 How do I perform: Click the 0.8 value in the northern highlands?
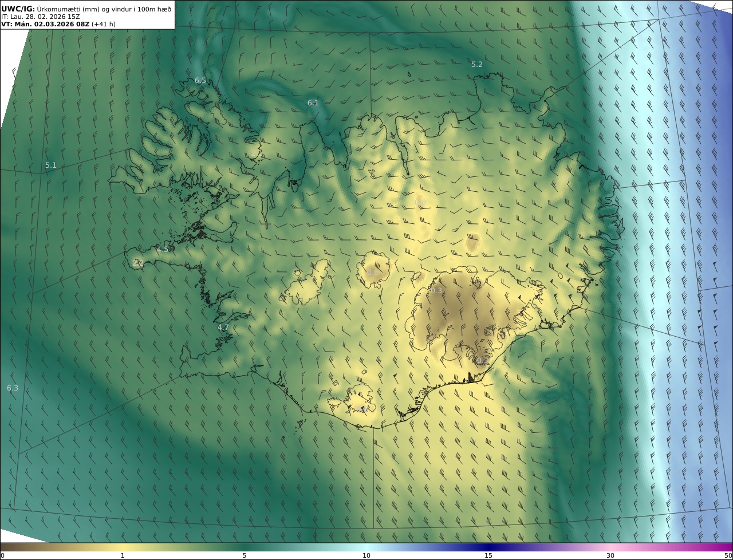point(420,202)
